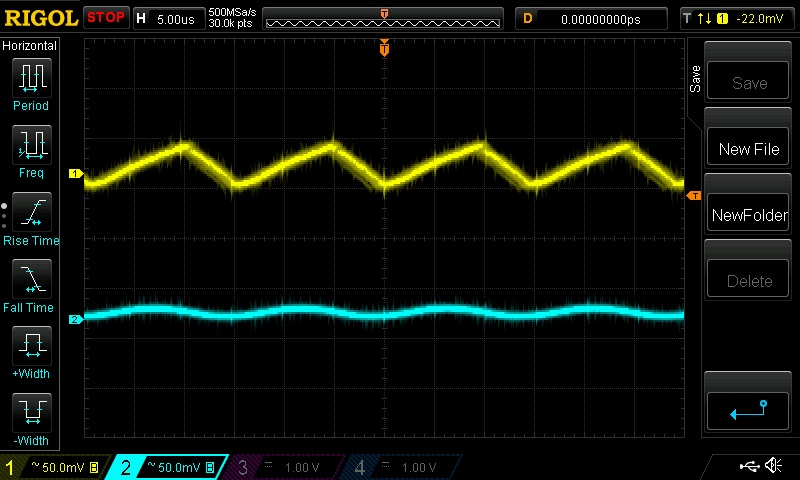800x480 pixels.
Task: Click the horizontal timebase 5.00us field
Action: pyautogui.click(x=169, y=19)
